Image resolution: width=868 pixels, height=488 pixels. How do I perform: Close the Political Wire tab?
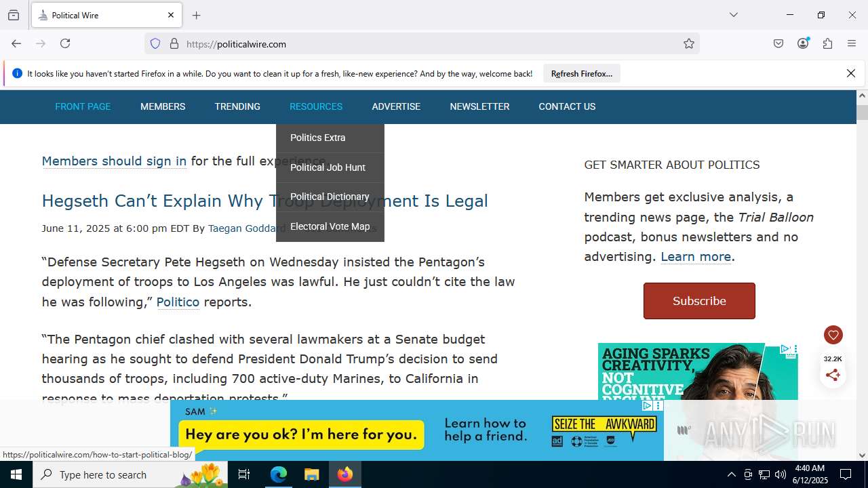[171, 15]
